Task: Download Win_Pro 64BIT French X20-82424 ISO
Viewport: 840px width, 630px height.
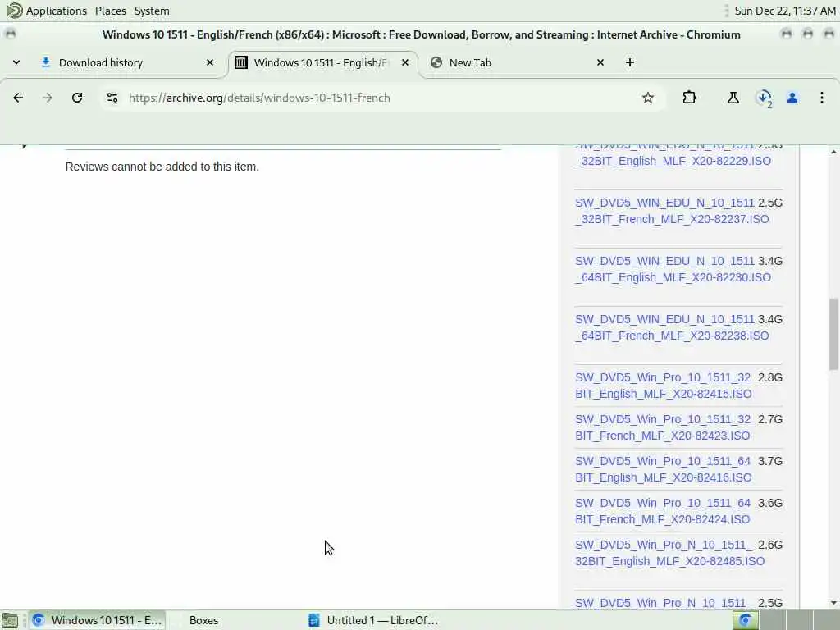Action: [x=663, y=511]
